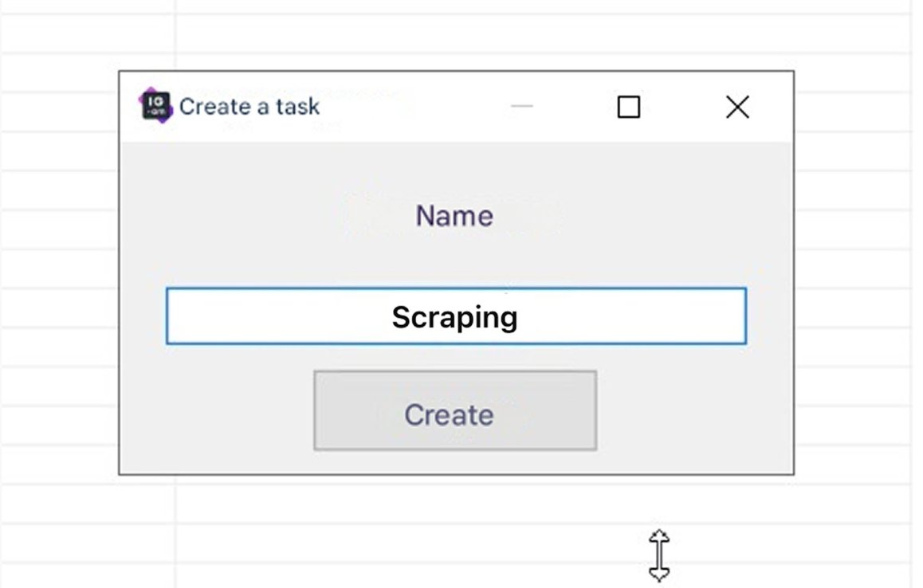Focus the Name field containing Scraping

pos(456,316)
